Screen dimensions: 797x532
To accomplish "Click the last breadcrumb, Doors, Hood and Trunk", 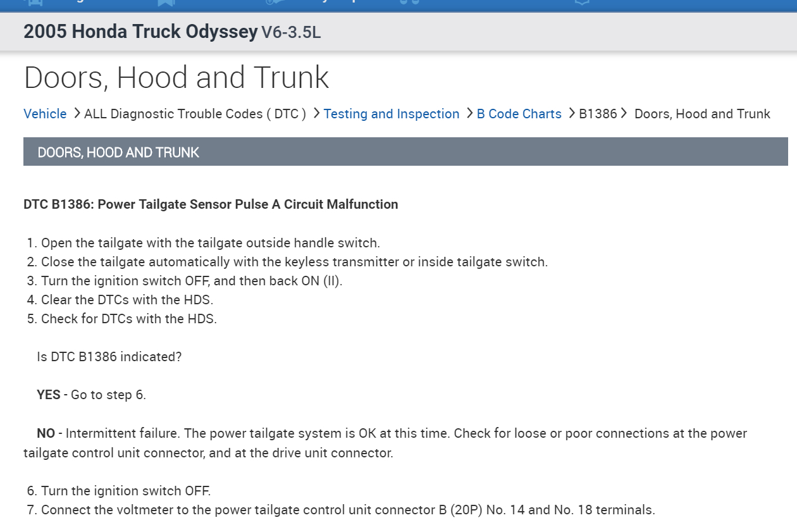I will tap(702, 114).
